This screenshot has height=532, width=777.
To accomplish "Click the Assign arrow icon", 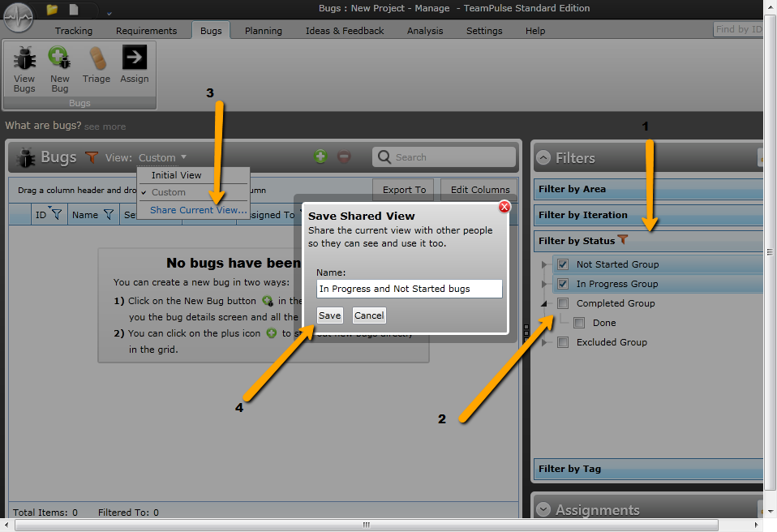I will click(x=135, y=58).
